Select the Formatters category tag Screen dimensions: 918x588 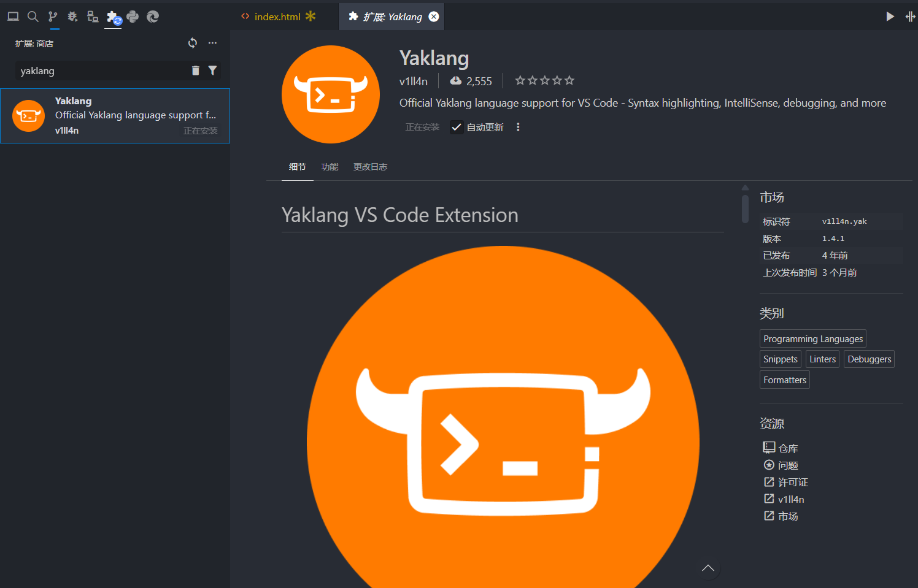[785, 380]
